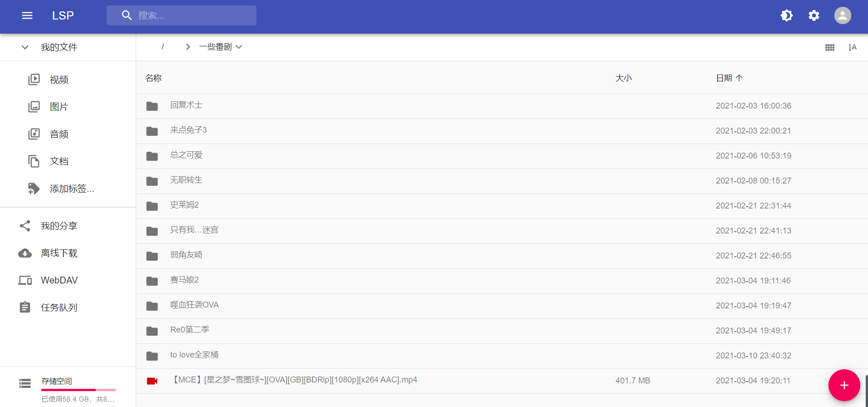The width and height of the screenshot is (868, 407).
Task: Select the 赛马娘2 folder name
Action: 184,280
